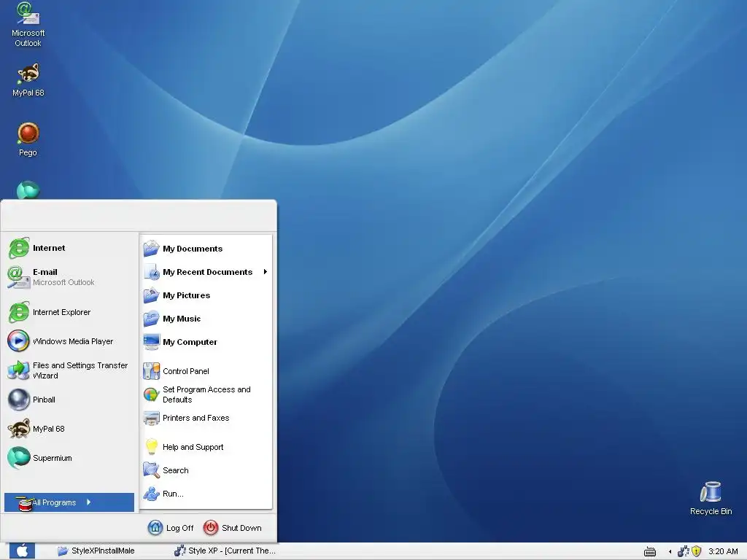Open Set Program Access and Defaults
Image resolution: width=747 pixels, height=560 pixels.
[x=197, y=394]
